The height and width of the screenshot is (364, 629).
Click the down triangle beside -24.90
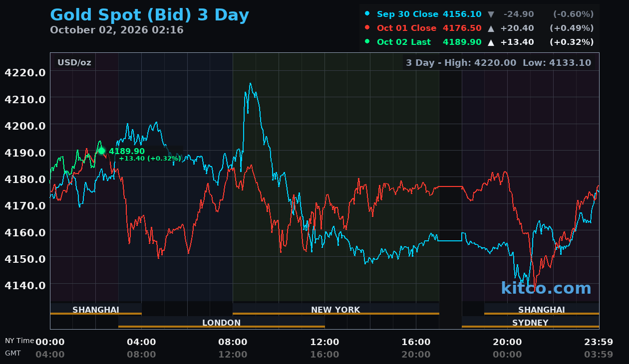tap(491, 14)
